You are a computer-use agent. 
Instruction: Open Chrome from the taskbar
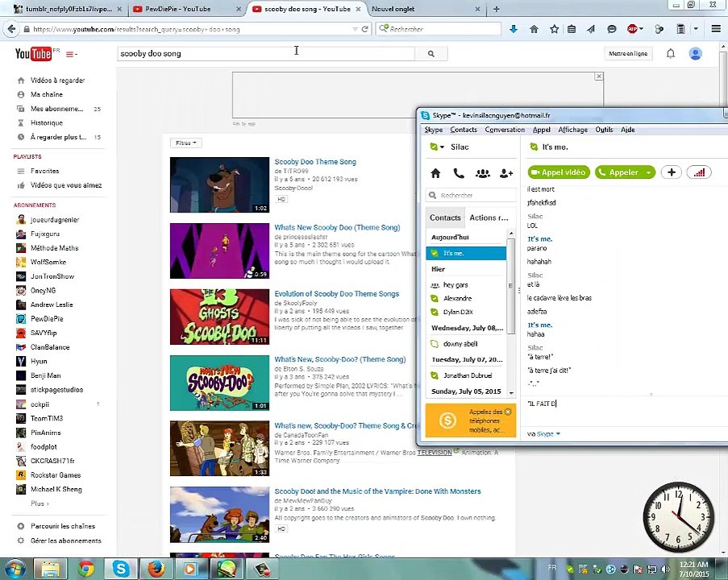86,569
